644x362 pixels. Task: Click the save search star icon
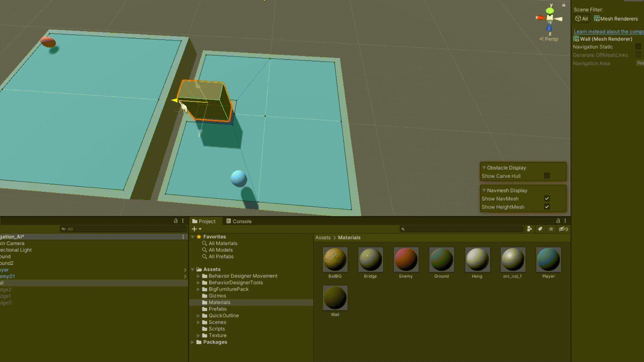coord(551,229)
